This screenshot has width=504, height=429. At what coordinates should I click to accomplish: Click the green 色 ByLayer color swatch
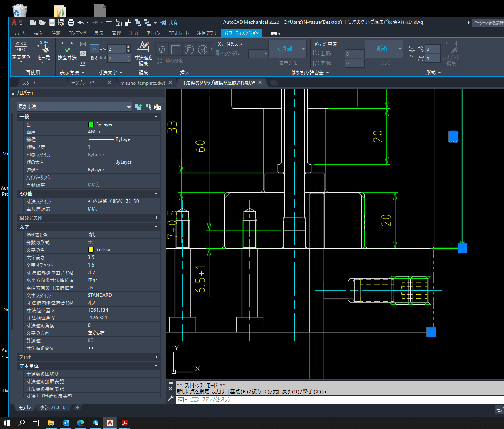(x=91, y=124)
